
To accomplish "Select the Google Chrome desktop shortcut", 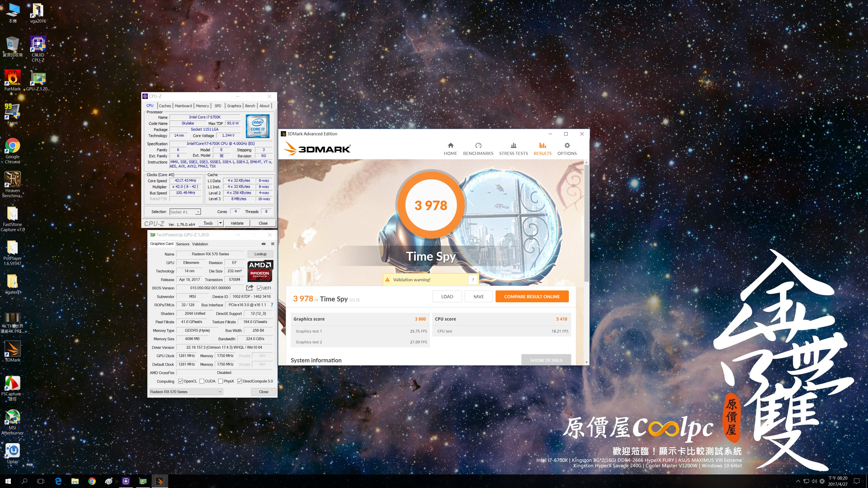I will point(12,151).
